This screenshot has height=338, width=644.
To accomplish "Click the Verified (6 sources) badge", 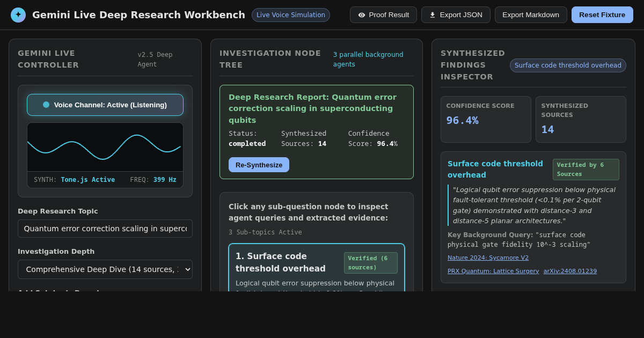I will (371, 263).
